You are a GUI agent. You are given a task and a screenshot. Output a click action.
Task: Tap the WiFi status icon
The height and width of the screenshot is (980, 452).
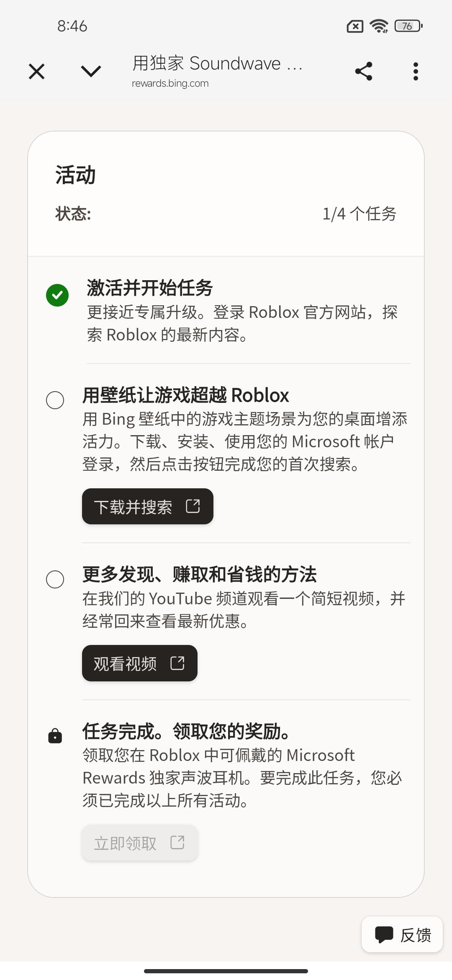[379, 26]
